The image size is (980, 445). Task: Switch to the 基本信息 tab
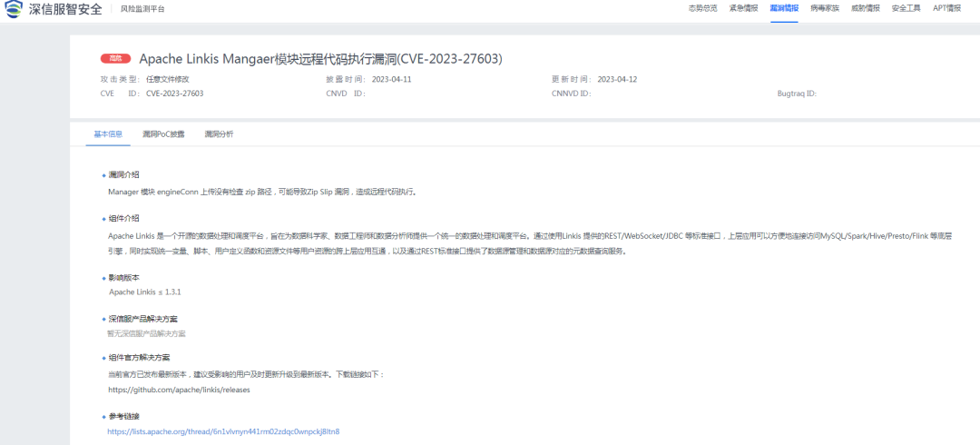(x=108, y=134)
